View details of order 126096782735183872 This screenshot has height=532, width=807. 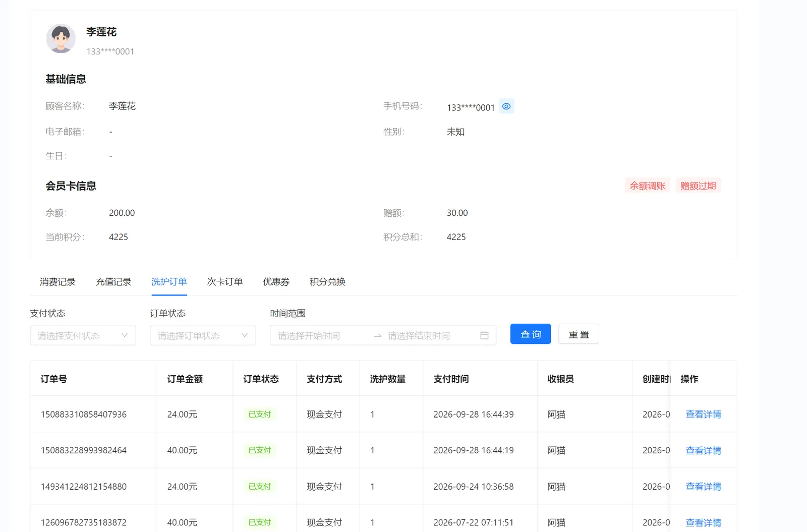pos(703,522)
